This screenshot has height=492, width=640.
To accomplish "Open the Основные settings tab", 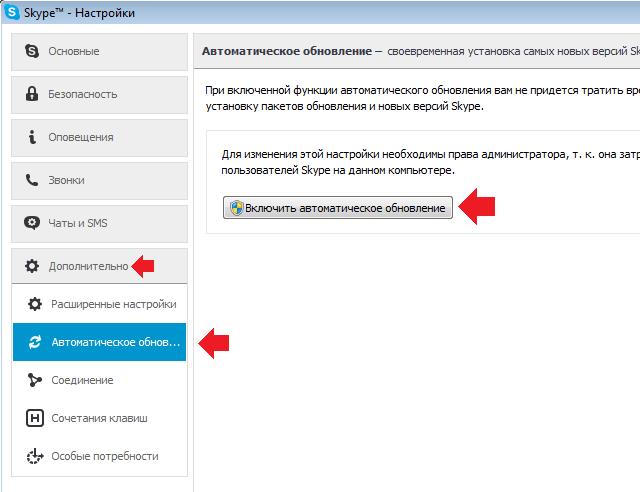I will click(98, 51).
